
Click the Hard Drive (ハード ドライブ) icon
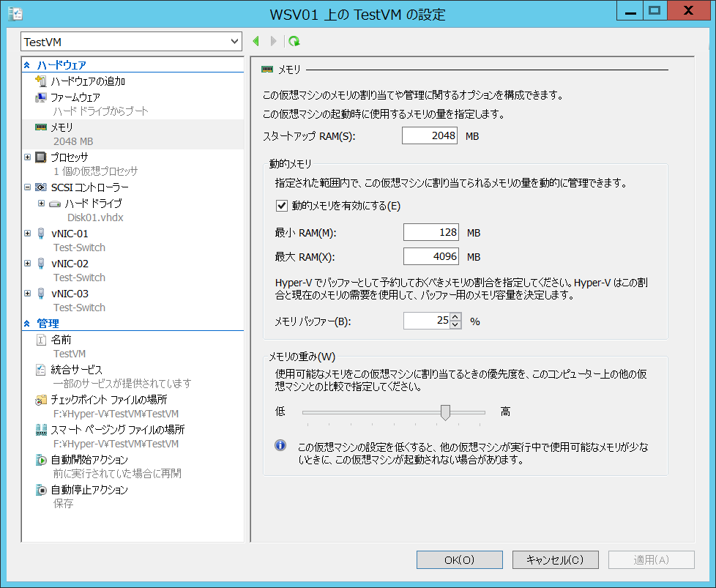[x=55, y=204]
